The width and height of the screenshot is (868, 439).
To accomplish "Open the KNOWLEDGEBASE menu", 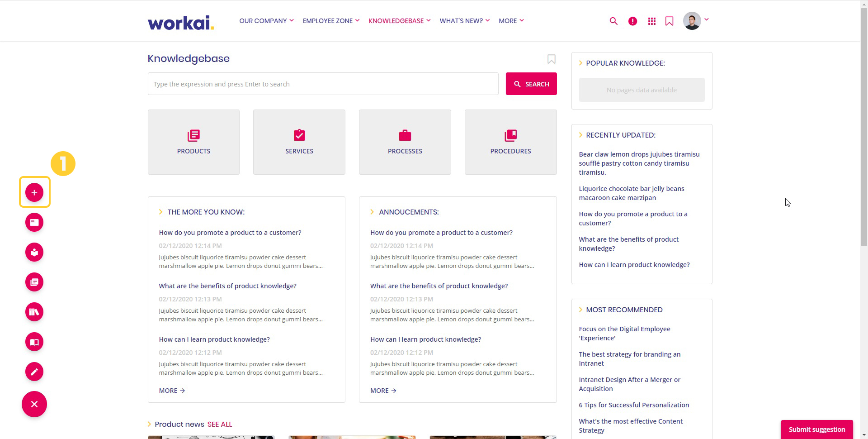I will coord(399,21).
